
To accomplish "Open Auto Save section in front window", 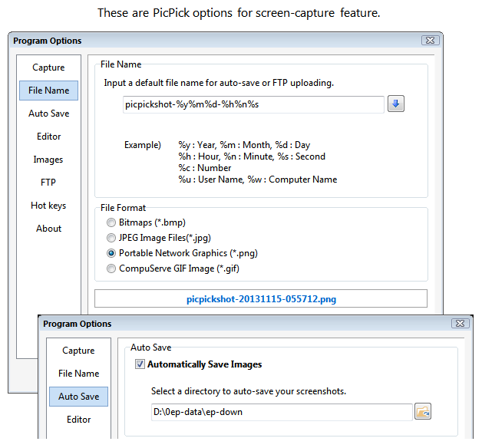I will [x=78, y=397].
